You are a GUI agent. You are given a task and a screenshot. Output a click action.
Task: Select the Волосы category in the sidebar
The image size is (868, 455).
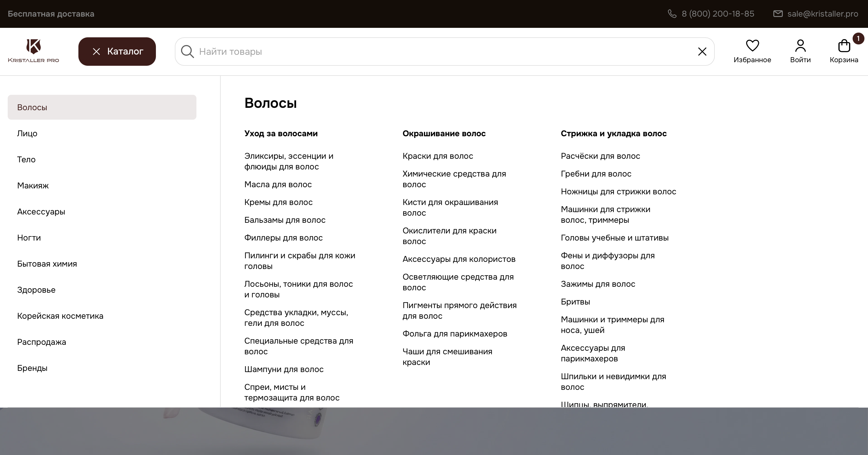[x=32, y=107]
